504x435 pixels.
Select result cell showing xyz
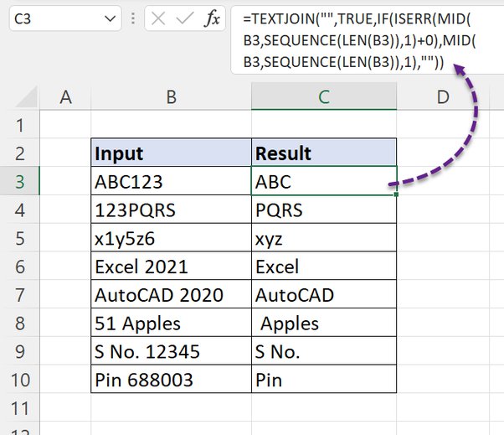(324, 237)
